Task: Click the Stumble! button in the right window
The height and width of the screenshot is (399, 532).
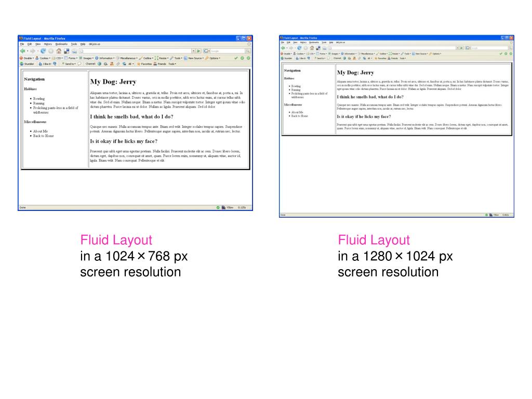Action: 287,58
